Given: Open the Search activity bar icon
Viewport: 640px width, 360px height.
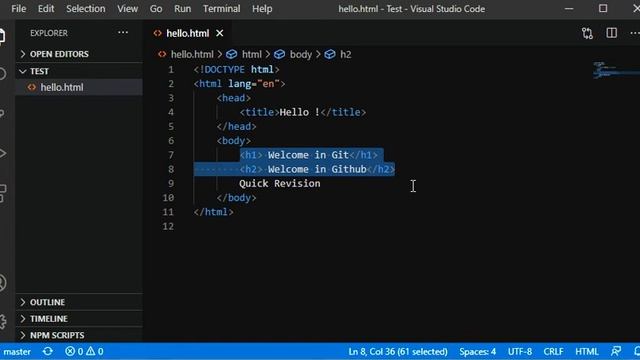Looking at the screenshot, I should [2, 74].
